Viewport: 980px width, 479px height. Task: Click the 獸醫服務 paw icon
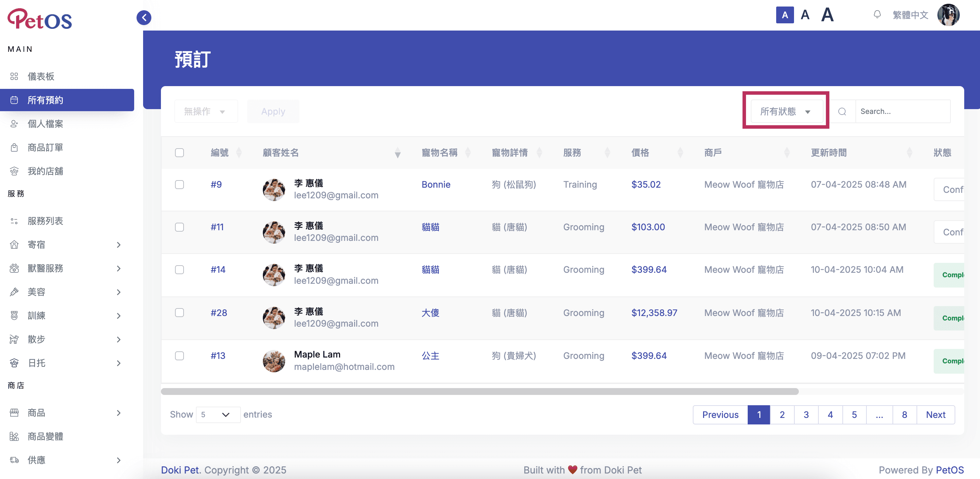pyautogui.click(x=14, y=268)
